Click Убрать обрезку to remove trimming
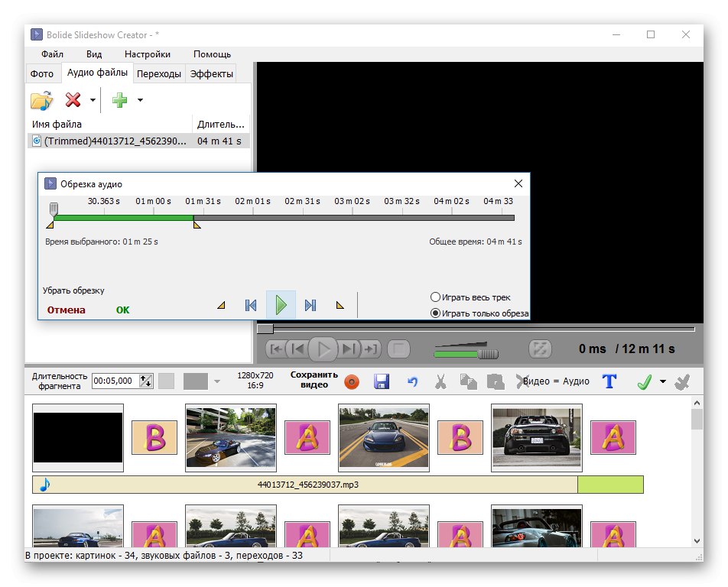The height and width of the screenshot is (587, 728). pos(73,290)
